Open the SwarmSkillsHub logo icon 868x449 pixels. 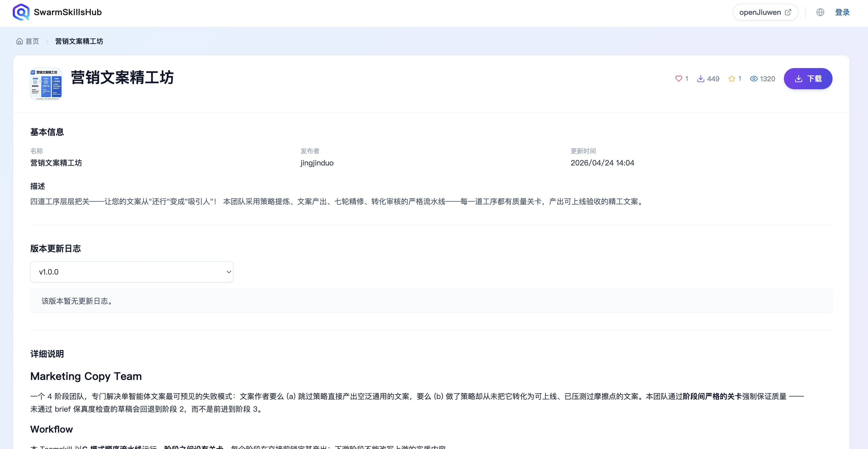[21, 12]
